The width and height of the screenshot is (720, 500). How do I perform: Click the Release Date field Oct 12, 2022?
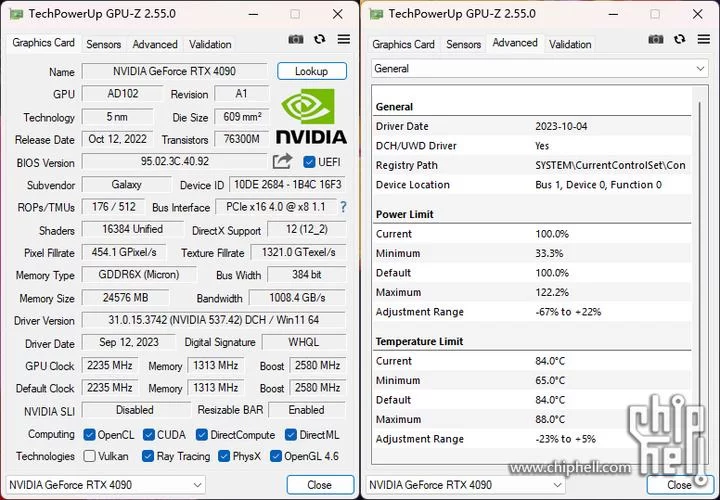click(118, 139)
